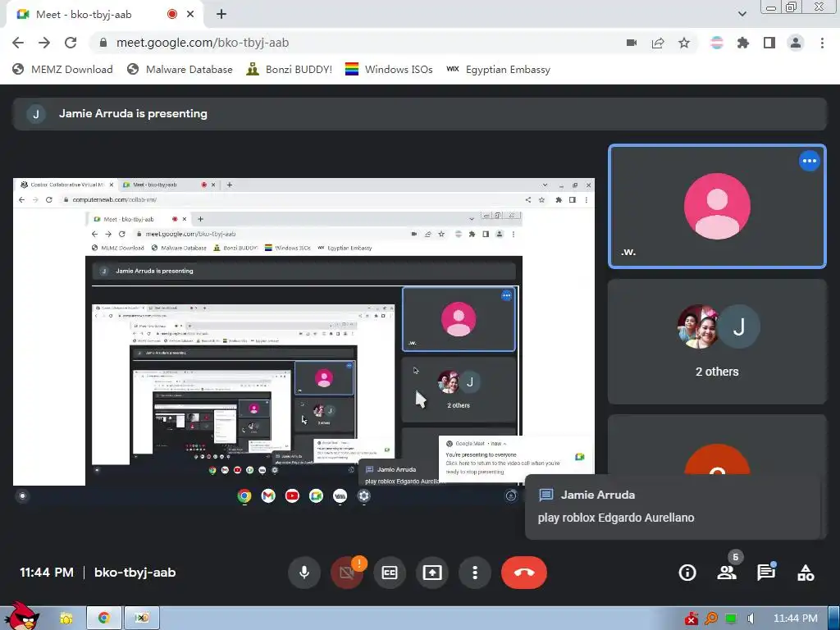Image resolution: width=840 pixels, height=630 pixels.
Task: Reload the Meet page
Action: pyautogui.click(x=71, y=43)
